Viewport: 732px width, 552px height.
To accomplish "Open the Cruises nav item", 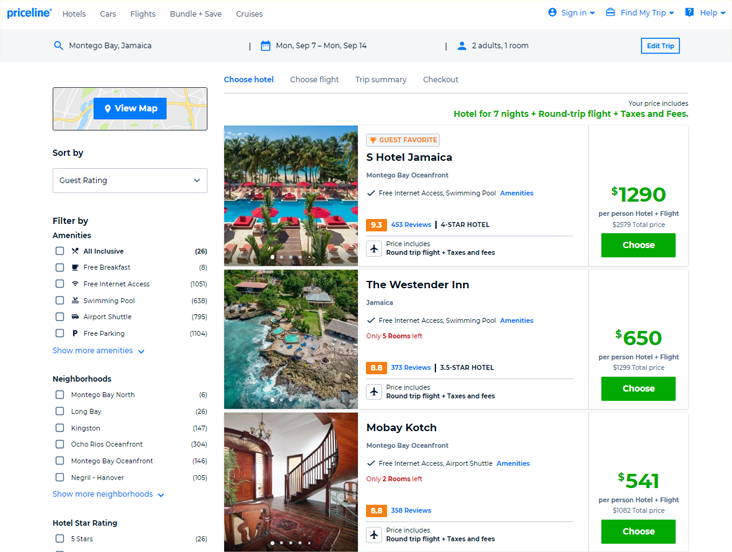I will [249, 14].
